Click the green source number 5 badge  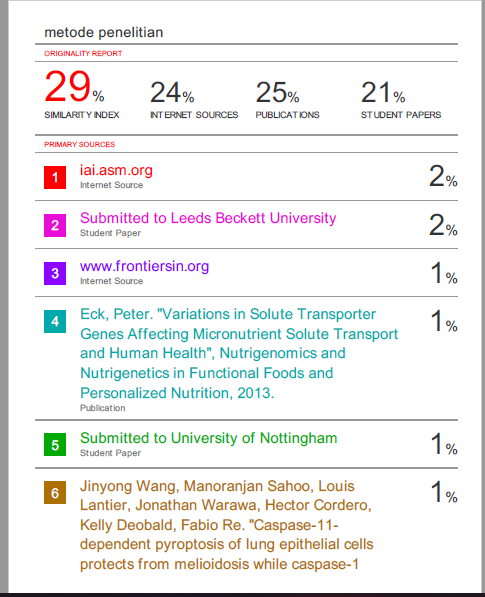(55, 445)
